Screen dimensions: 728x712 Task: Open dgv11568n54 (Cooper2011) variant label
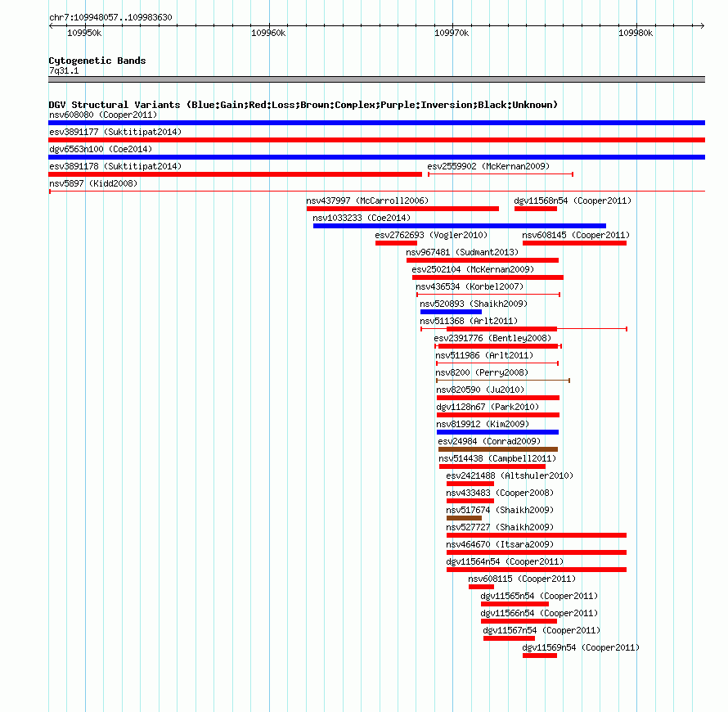point(573,201)
